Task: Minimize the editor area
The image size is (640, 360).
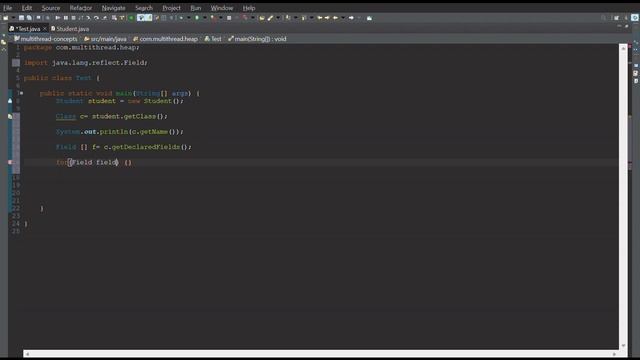Action: (x=619, y=26)
